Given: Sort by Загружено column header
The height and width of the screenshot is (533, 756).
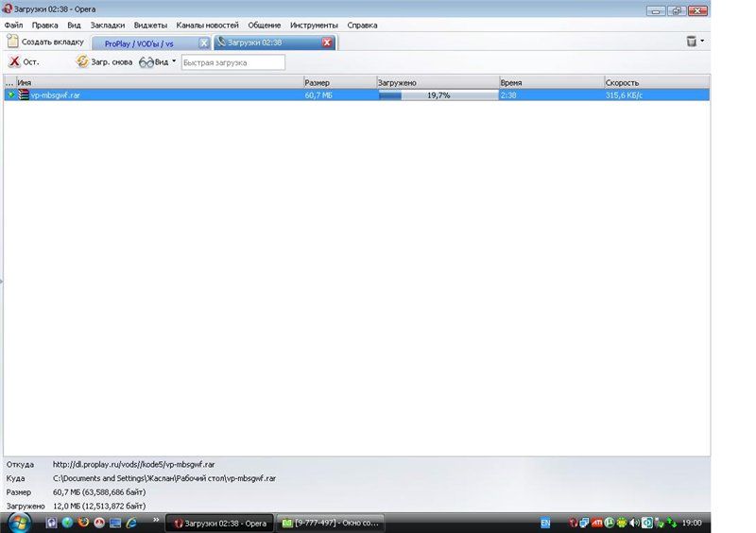Looking at the screenshot, I should [438, 82].
